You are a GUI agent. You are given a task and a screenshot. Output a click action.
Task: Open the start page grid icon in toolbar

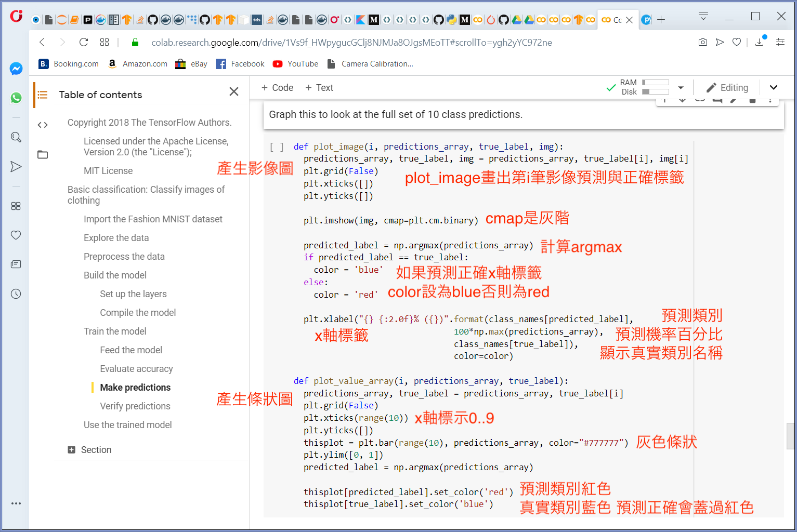pos(104,42)
